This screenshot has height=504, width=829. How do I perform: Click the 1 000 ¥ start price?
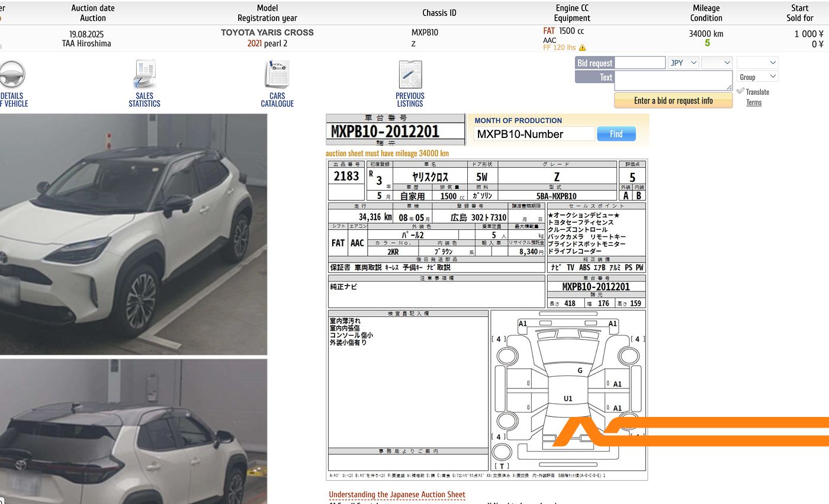click(809, 34)
